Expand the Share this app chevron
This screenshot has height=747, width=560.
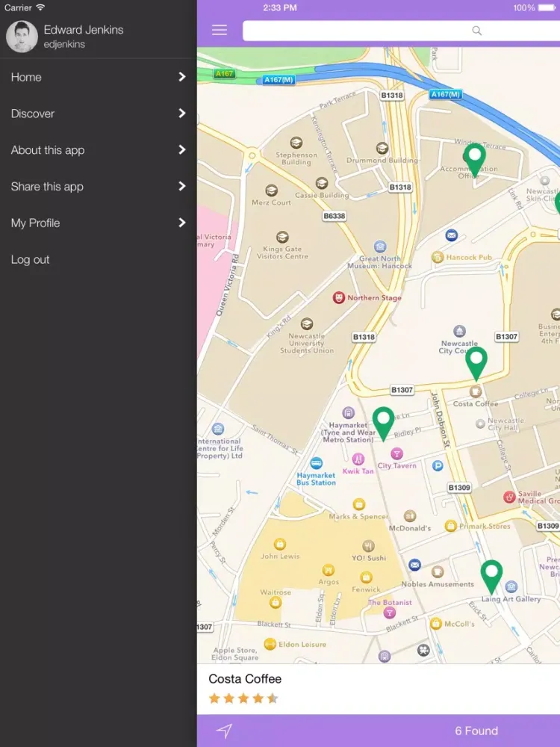[x=182, y=186]
